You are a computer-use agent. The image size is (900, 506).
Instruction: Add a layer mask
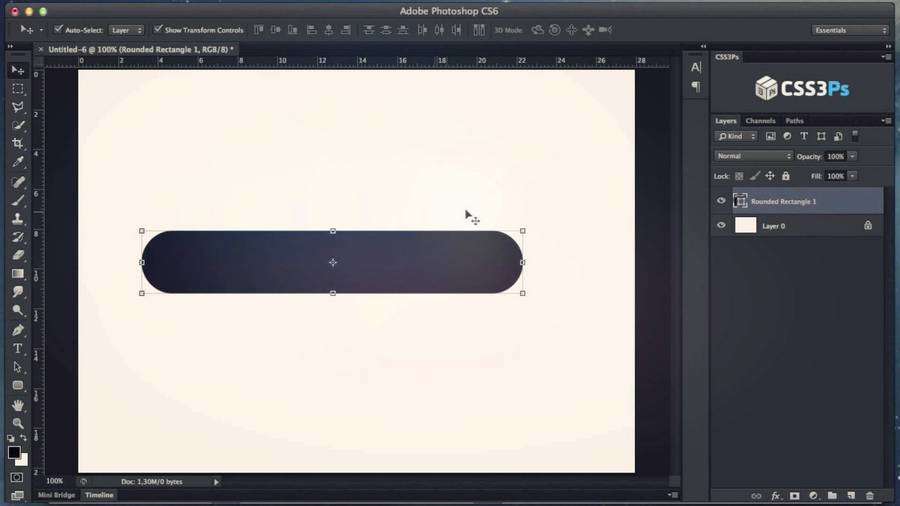794,496
